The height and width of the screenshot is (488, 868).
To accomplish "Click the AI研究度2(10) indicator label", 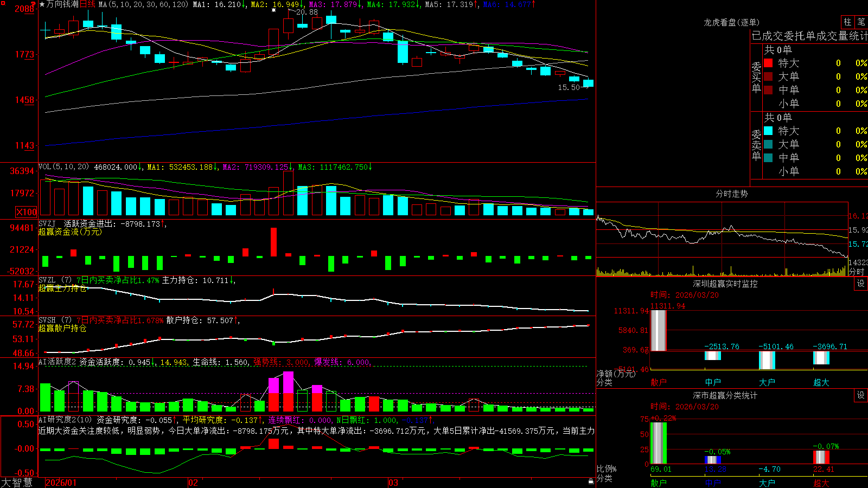I will (x=65, y=420).
